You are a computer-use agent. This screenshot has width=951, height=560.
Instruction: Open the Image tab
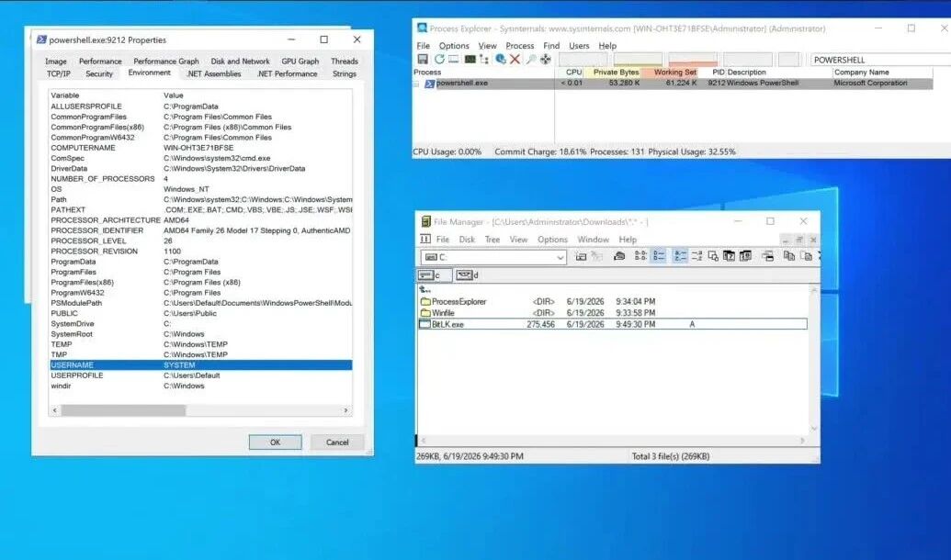[x=56, y=62]
